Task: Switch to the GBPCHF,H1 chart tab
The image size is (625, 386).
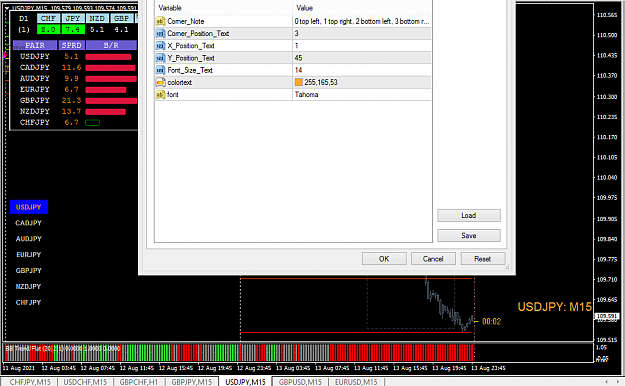Action: 139,382
